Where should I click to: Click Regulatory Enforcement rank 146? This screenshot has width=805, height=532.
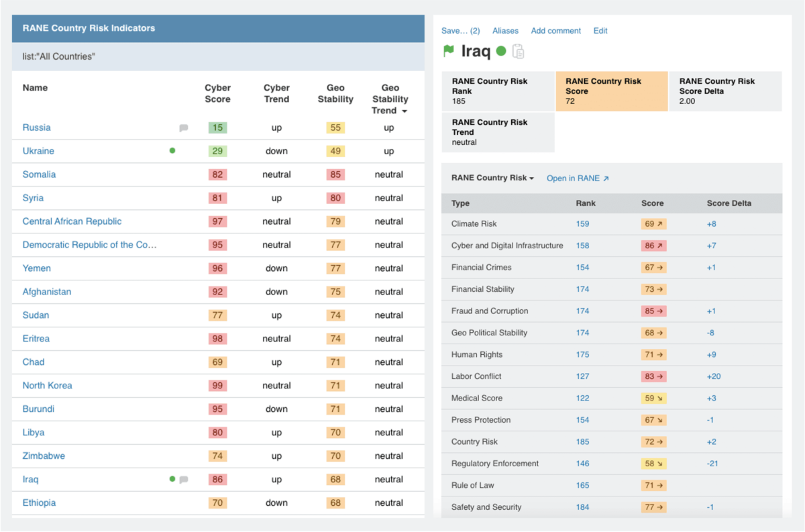(582, 464)
